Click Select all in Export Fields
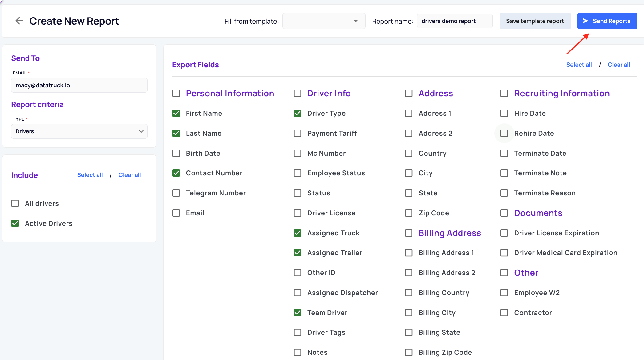The image size is (644, 360). pos(579,65)
